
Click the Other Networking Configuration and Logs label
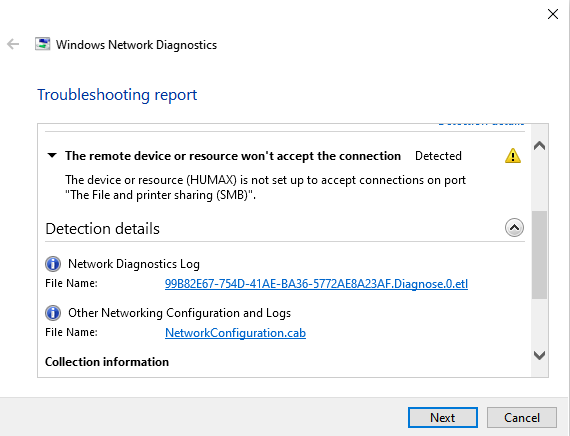180,313
